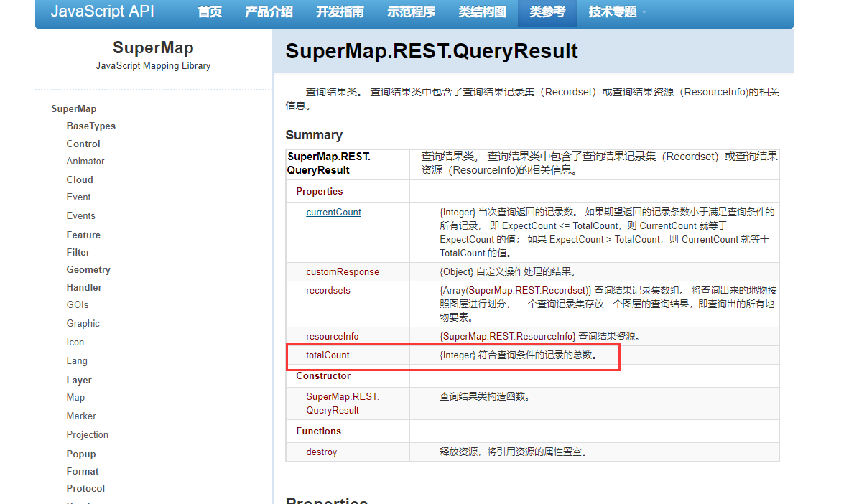Click the customResponse description 自定义操作处理的结果
Screen dimensions: 854x504
pyautogui.click(x=526, y=271)
